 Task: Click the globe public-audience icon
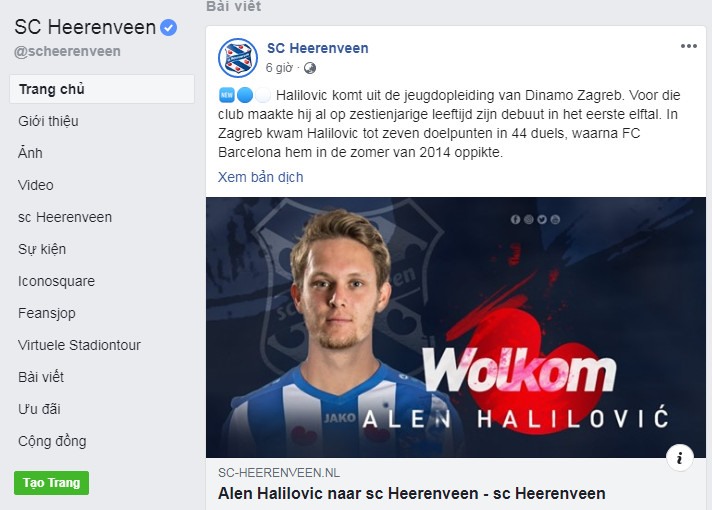tap(310, 68)
